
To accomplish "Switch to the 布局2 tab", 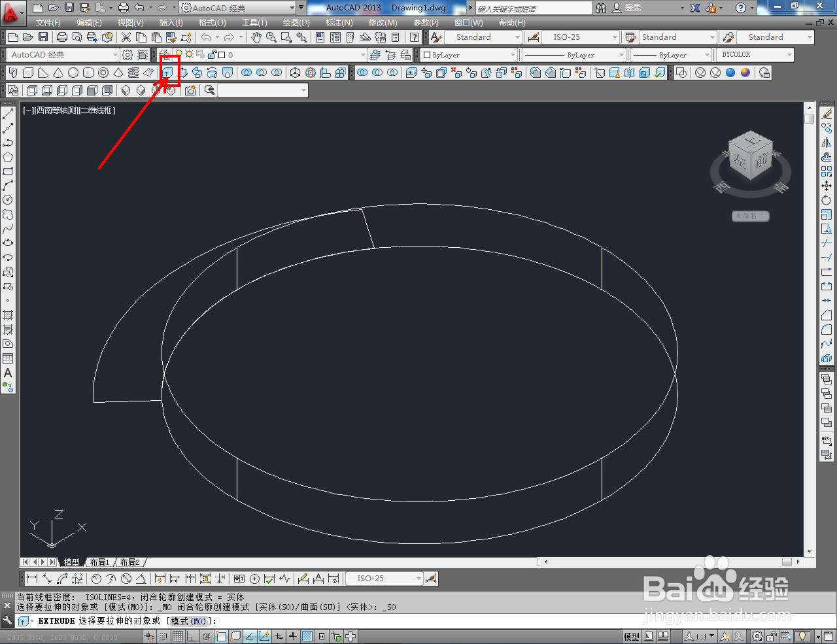I will [x=129, y=562].
